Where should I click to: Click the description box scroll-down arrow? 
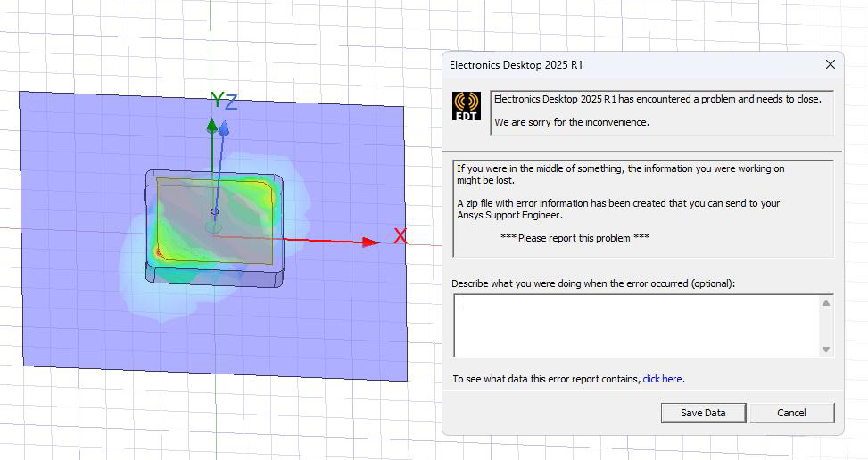click(826, 349)
